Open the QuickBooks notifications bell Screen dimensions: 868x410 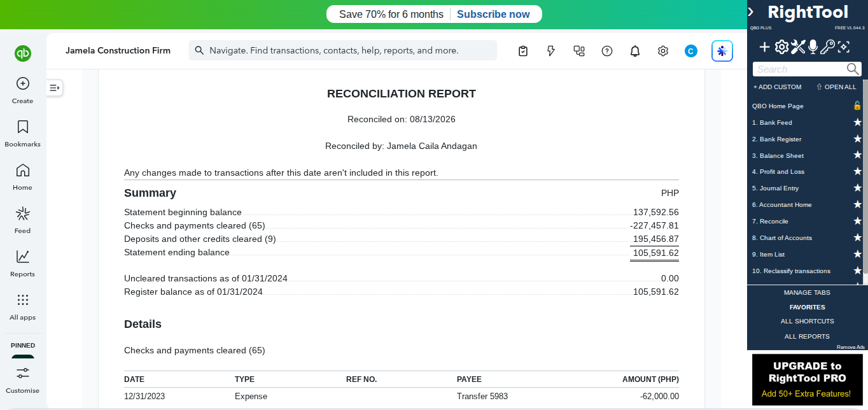click(x=635, y=51)
